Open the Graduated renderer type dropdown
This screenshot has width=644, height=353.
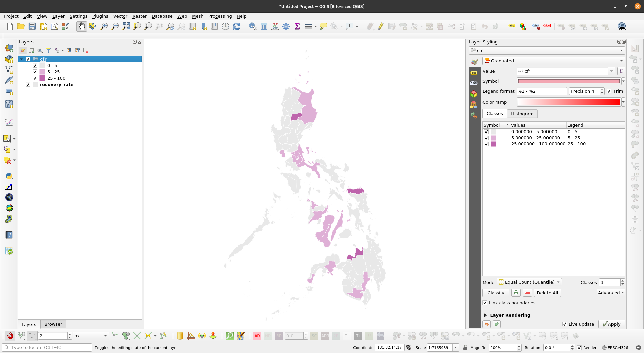(x=554, y=61)
